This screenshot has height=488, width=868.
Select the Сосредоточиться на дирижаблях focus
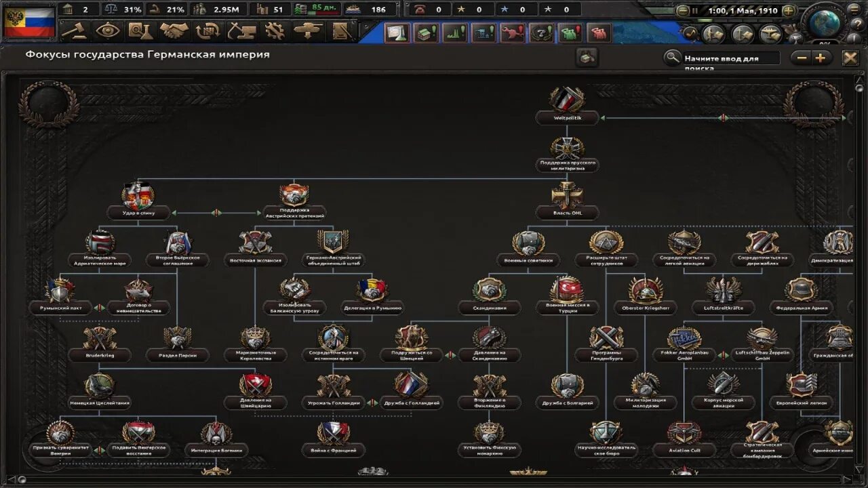762,249
